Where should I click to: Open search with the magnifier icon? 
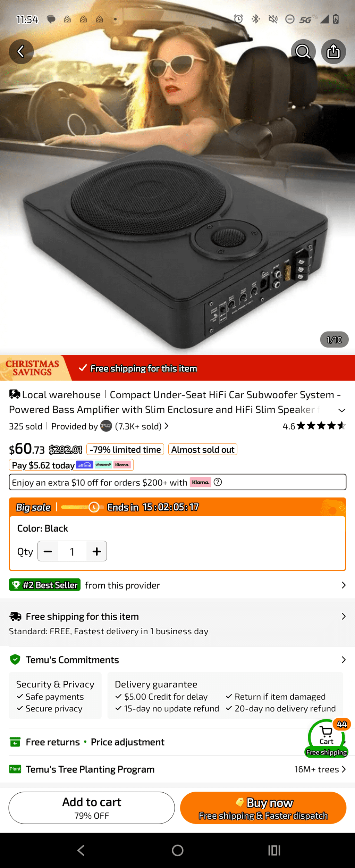[303, 51]
